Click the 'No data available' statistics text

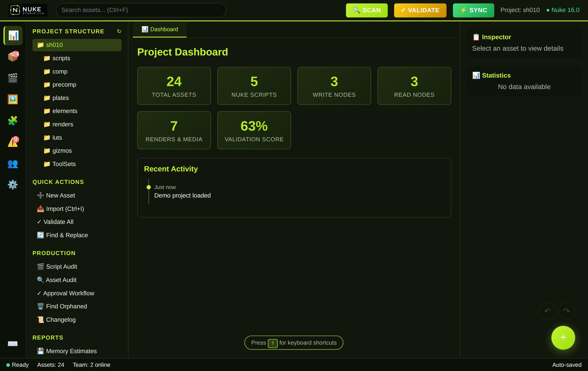[x=524, y=87]
